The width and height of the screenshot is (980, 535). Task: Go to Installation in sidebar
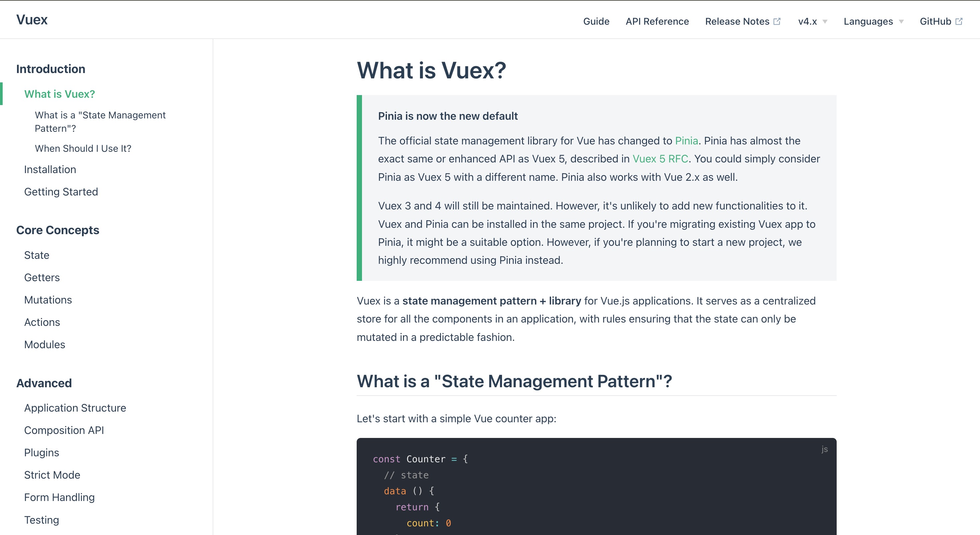click(x=50, y=169)
